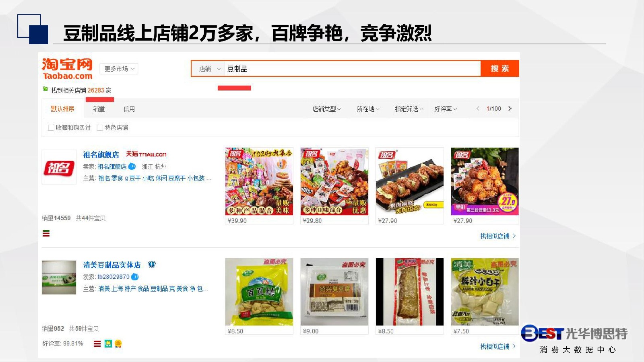Click the Taobao.com logo
The height and width of the screenshot is (362, 644).
67,69
